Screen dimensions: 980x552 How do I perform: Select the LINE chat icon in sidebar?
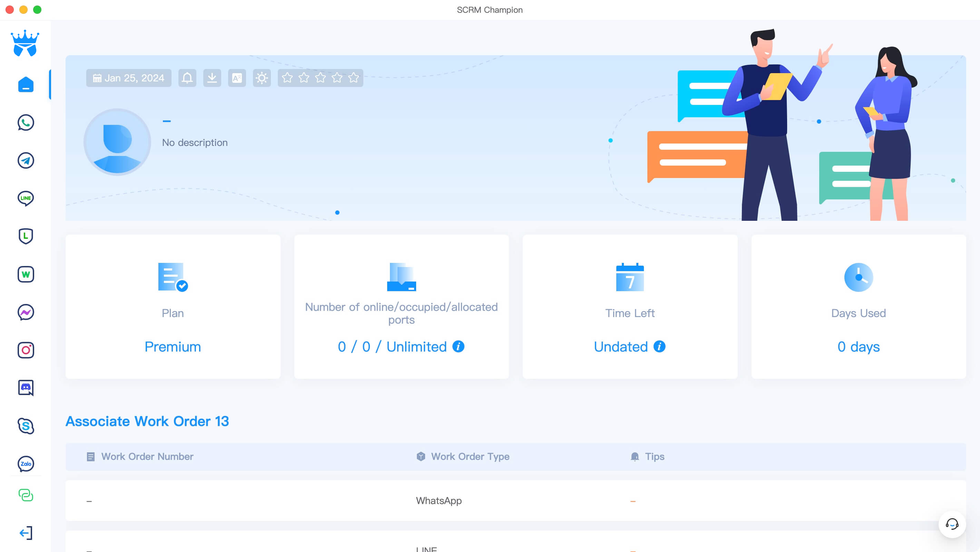pos(26,198)
